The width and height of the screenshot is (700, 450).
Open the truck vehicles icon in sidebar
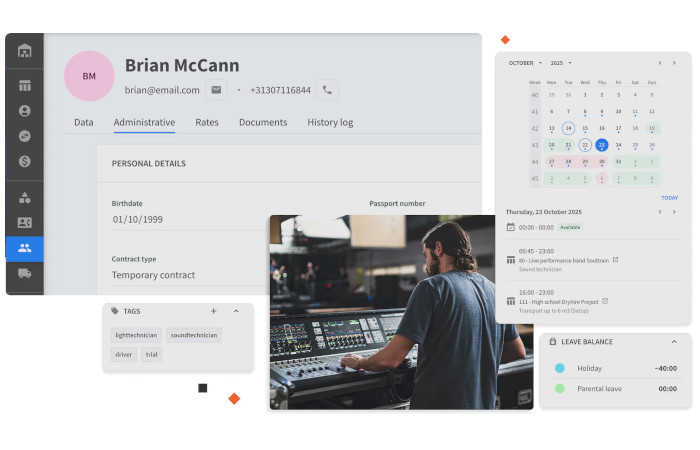[25, 273]
